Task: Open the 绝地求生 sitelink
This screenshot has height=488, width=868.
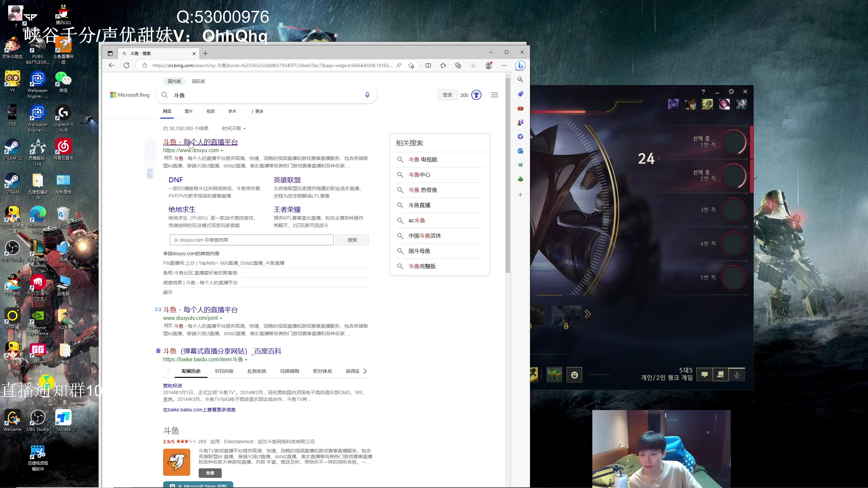Action: coord(182,209)
